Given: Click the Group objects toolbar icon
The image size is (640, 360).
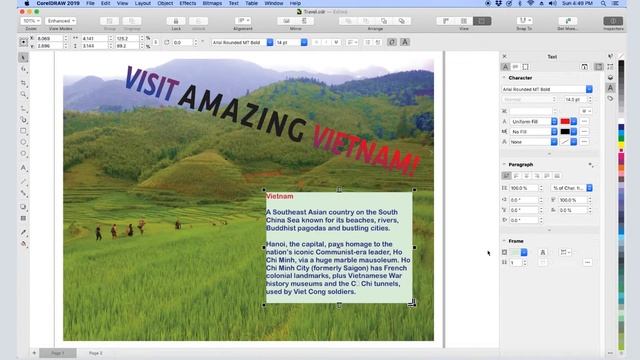Looking at the screenshot, I should tap(109, 21).
